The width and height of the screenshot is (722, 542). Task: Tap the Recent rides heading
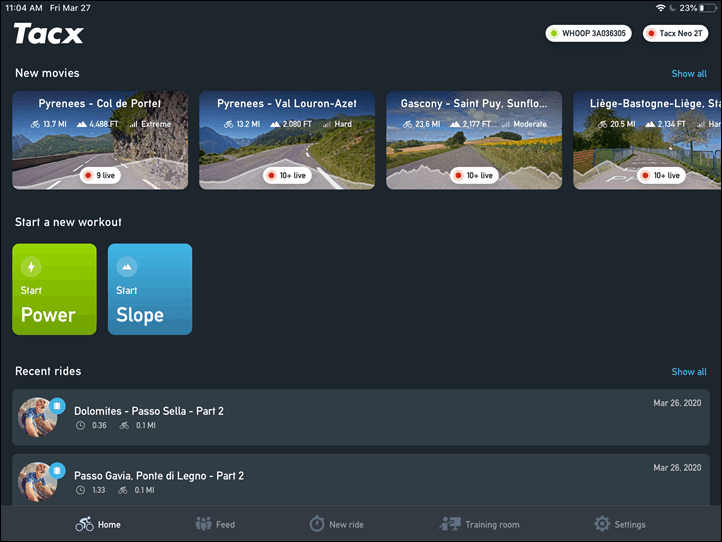click(x=48, y=371)
